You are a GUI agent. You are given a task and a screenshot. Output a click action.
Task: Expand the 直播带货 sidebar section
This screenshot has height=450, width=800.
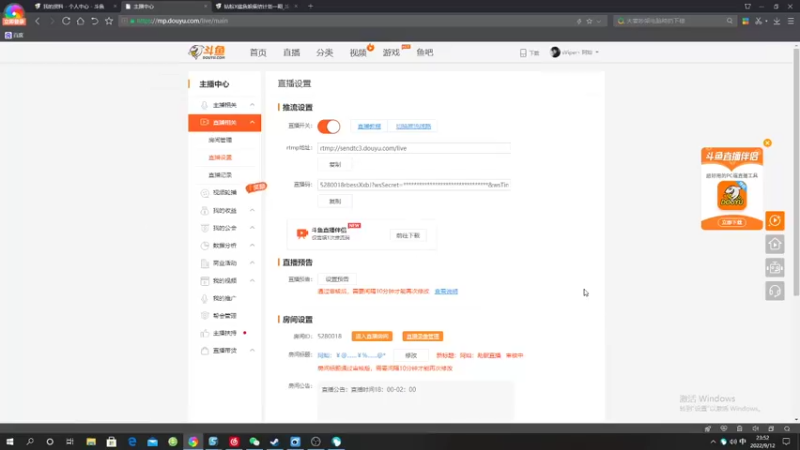252,351
